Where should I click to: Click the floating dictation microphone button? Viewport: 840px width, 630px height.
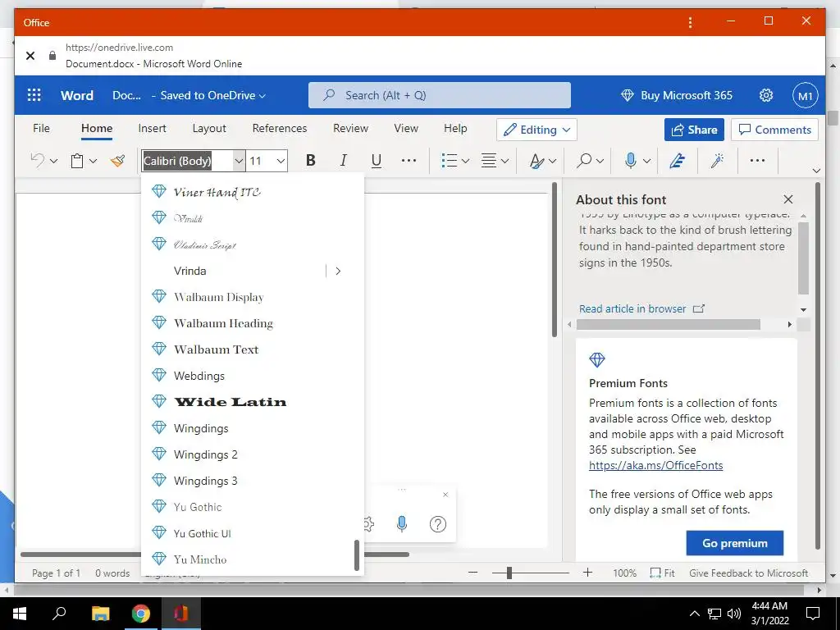pyautogui.click(x=402, y=523)
